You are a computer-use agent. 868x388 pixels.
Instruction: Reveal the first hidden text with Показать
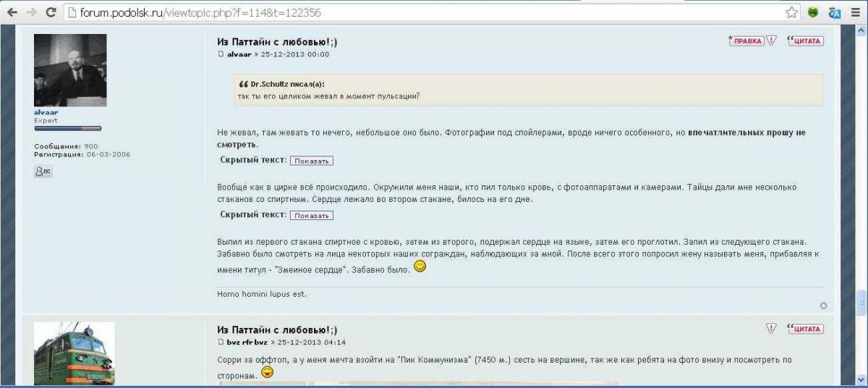[312, 161]
